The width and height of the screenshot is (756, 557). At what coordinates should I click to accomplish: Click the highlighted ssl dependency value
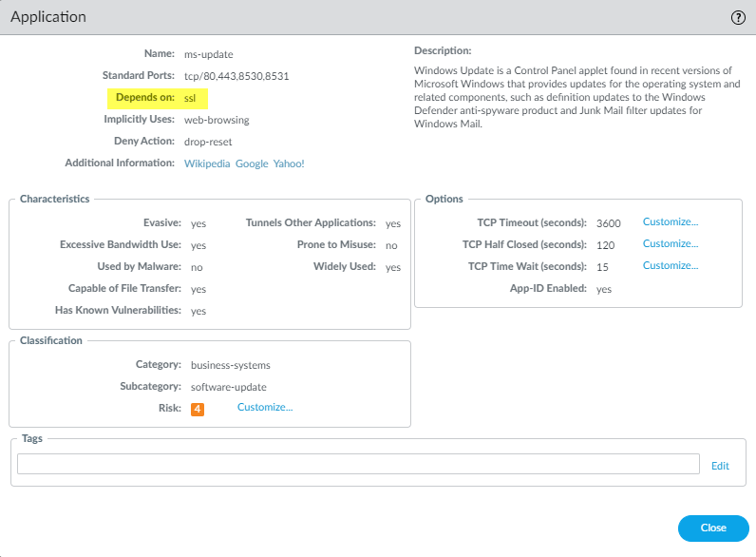(191, 98)
